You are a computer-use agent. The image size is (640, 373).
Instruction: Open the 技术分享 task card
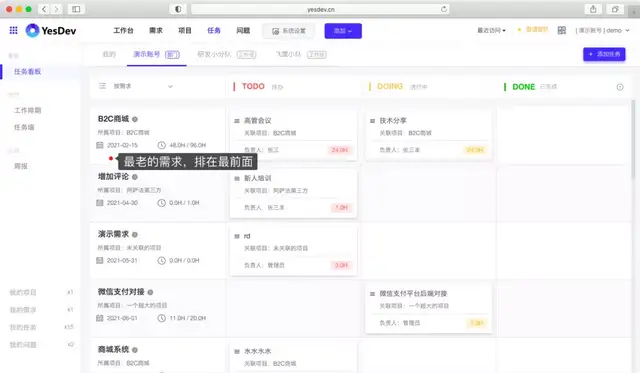pyautogui.click(x=428, y=135)
